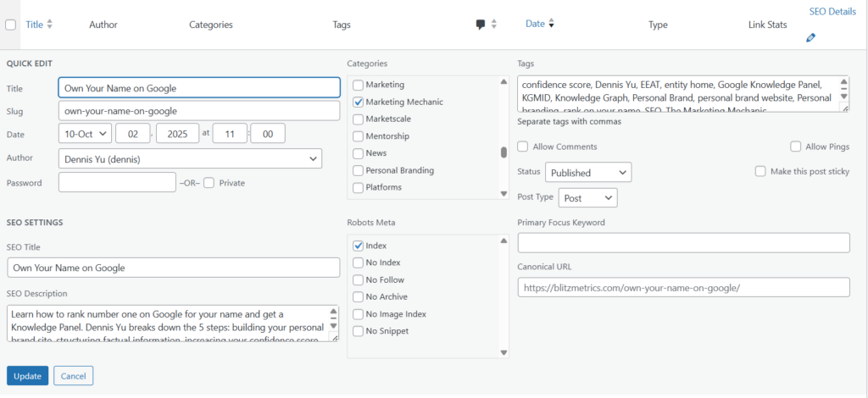This screenshot has height=398, width=868.
Task: Click the Title column sort arrows
Action: (49, 25)
